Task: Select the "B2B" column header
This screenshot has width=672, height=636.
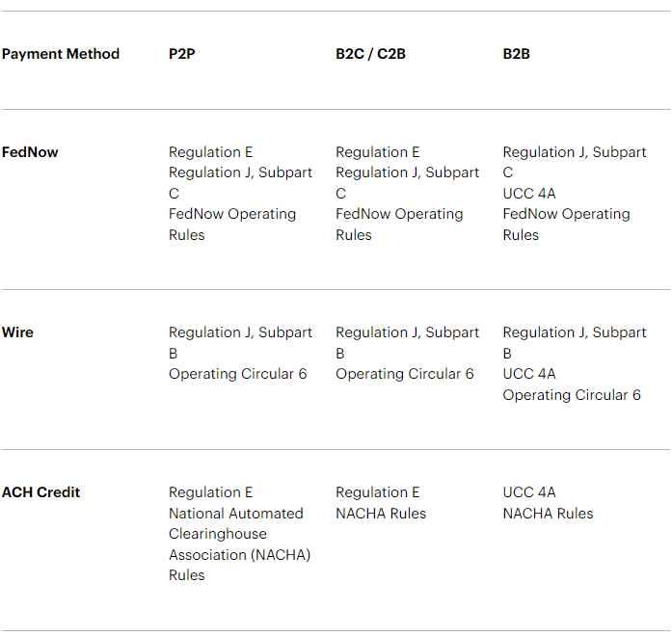Action: click(516, 54)
